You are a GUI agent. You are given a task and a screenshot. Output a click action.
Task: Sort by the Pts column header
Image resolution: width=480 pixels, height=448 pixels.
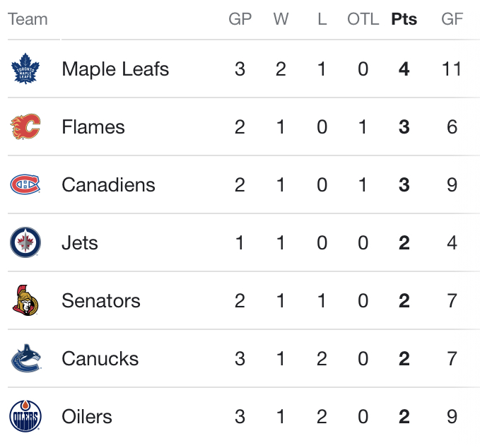(x=404, y=19)
